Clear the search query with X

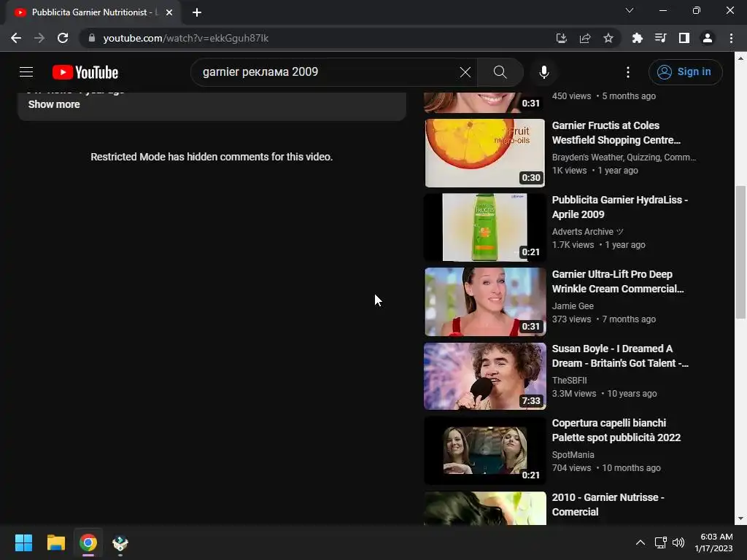[465, 72]
